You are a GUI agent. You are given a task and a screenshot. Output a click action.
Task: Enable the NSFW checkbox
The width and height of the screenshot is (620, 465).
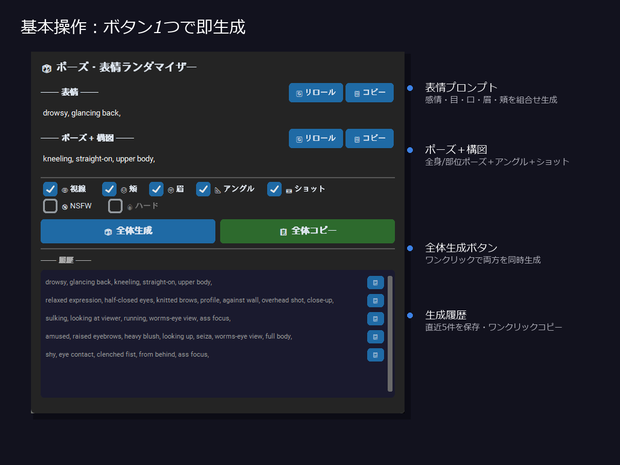[50, 206]
